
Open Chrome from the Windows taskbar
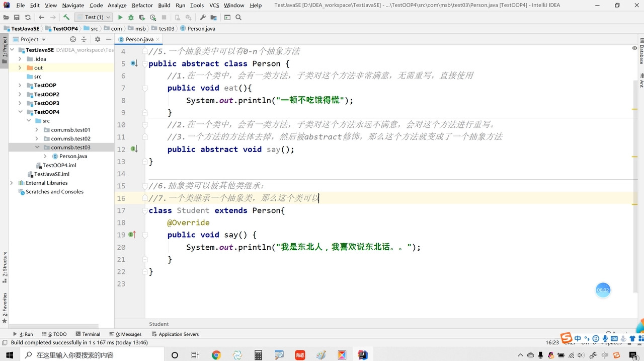216,355
